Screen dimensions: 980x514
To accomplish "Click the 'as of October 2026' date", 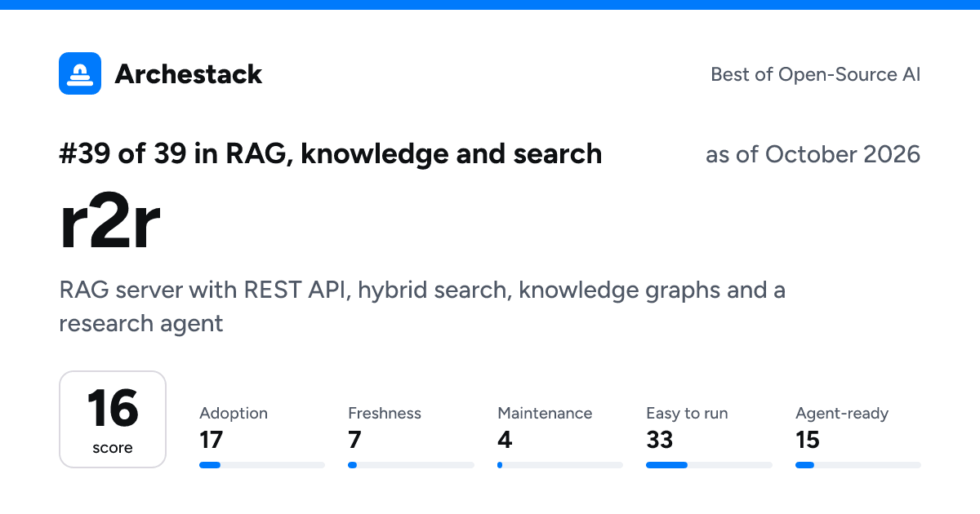I will pyautogui.click(x=813, y=153).
